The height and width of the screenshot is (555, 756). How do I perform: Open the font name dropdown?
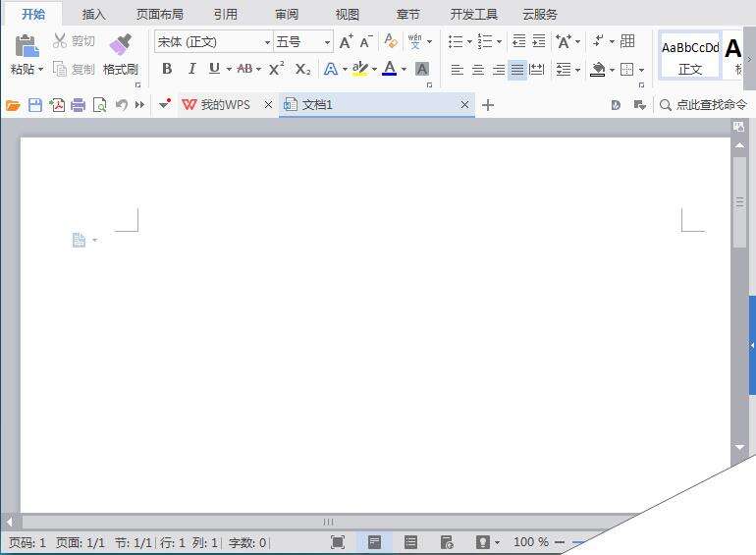(267, 42)
